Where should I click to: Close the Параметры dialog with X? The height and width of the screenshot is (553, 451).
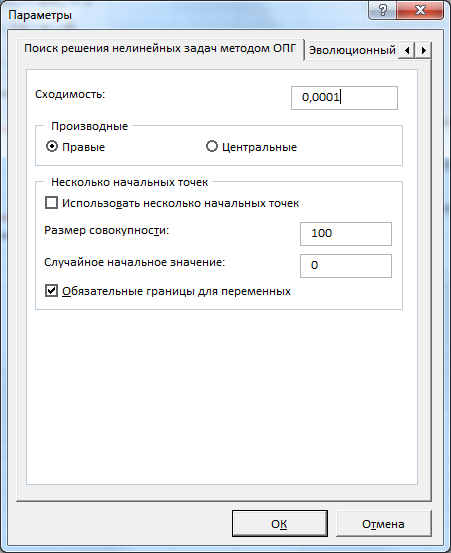(420, 10)
